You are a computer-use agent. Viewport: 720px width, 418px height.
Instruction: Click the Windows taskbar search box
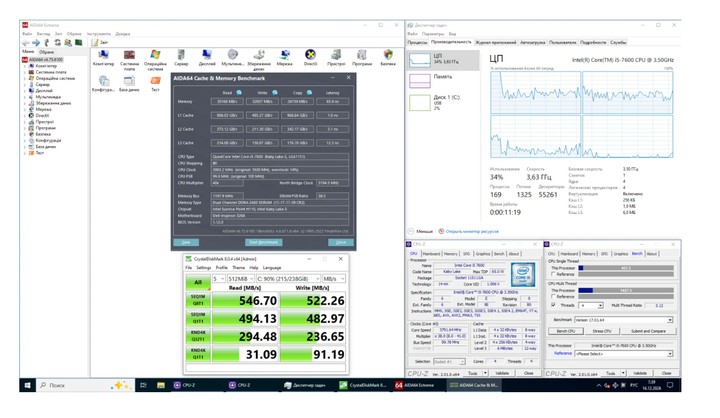pyautogui.click(x=85, y=385)
